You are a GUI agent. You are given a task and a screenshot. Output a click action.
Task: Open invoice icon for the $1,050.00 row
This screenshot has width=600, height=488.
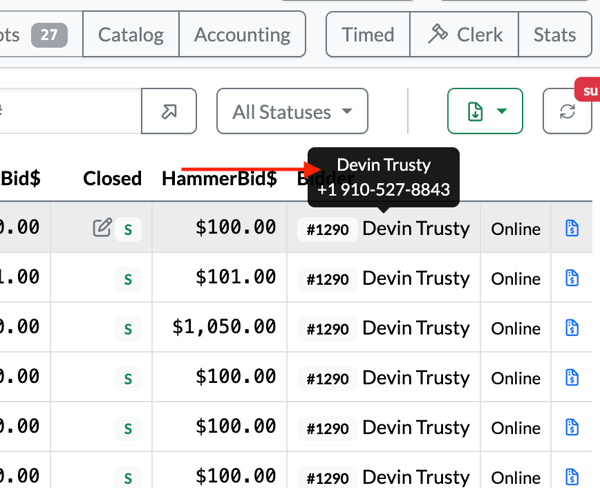coord(572,328)
